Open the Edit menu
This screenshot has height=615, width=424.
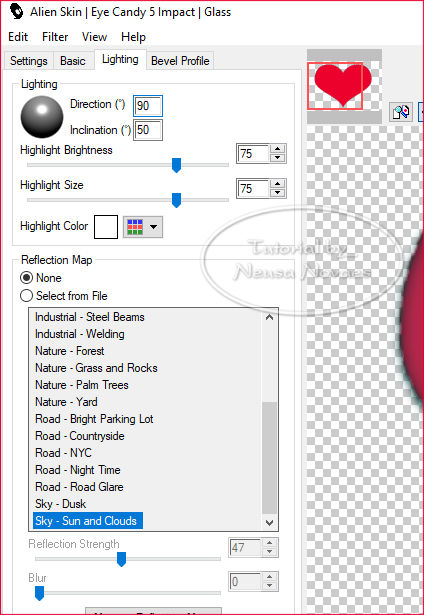18,37
